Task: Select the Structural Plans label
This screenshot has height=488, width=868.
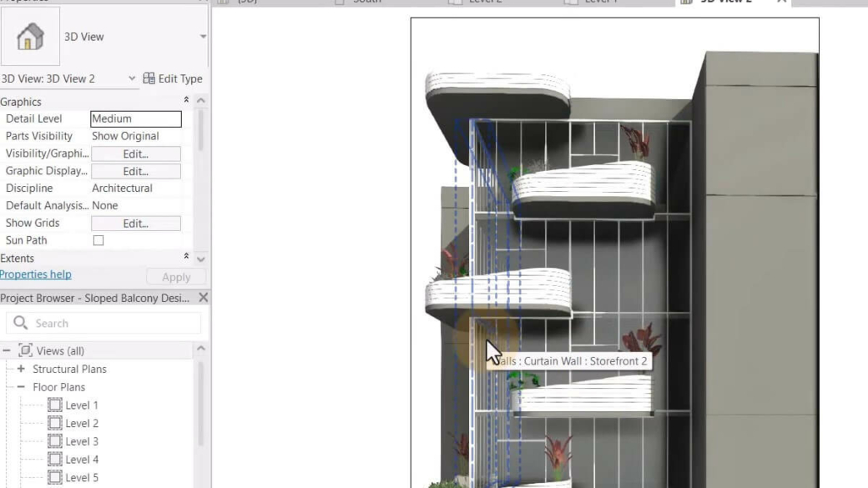Action: click(70, 369)
